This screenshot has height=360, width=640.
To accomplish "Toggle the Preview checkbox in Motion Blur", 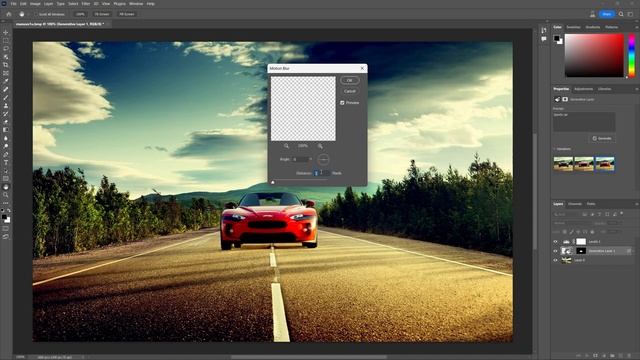I will coord(342,102).
